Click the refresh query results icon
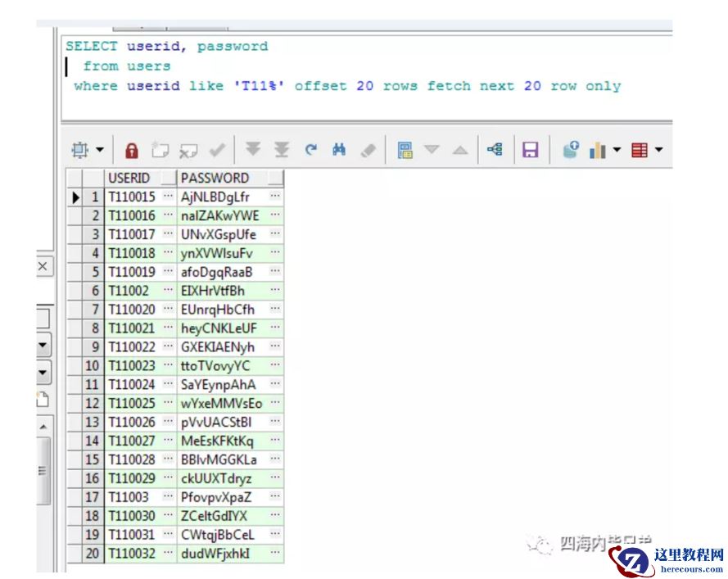 [310, 150]
